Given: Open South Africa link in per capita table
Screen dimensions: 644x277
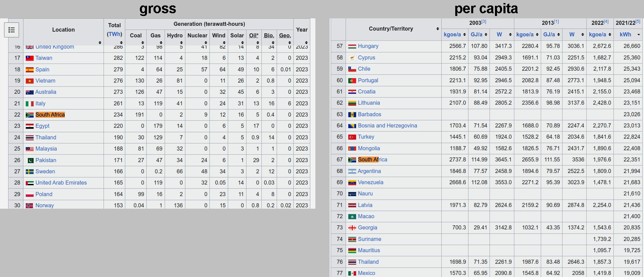Looking at the screenshot, I should point(372,160).
